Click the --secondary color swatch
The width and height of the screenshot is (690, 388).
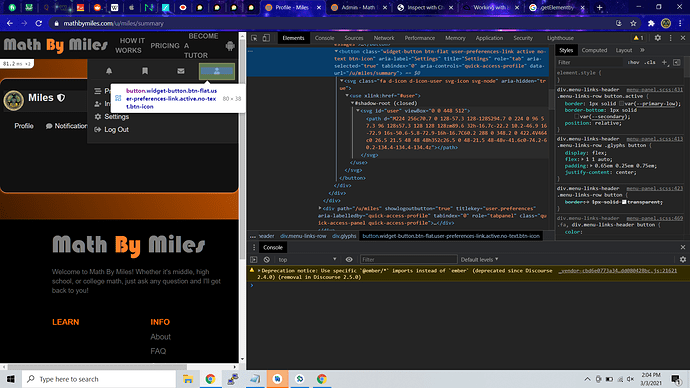click(x=577, y=117)
